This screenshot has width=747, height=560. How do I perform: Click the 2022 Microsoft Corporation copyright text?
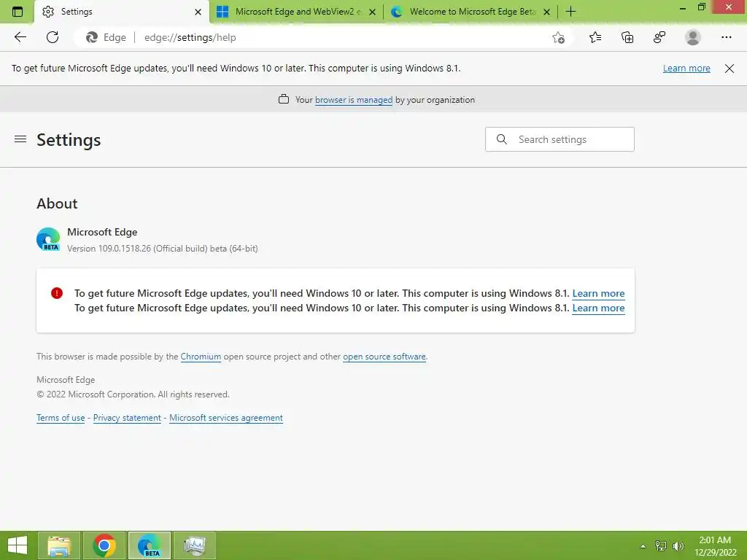(x=133, y=394)
